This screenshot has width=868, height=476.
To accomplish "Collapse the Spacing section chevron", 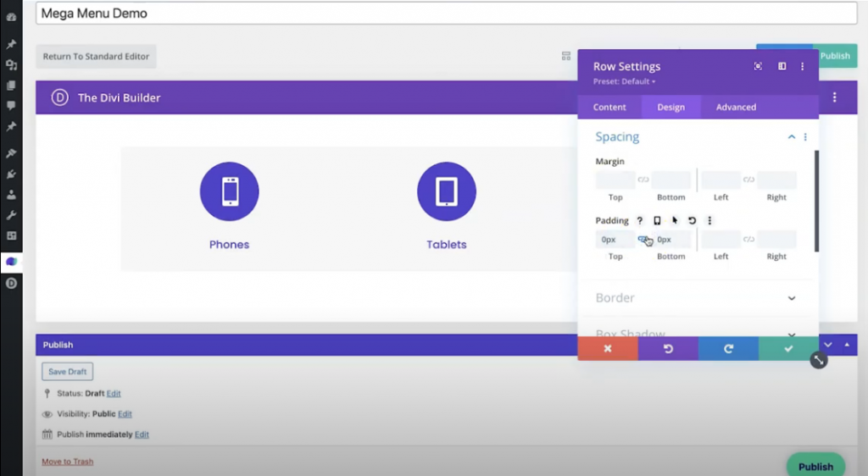I will click(792, 136).
